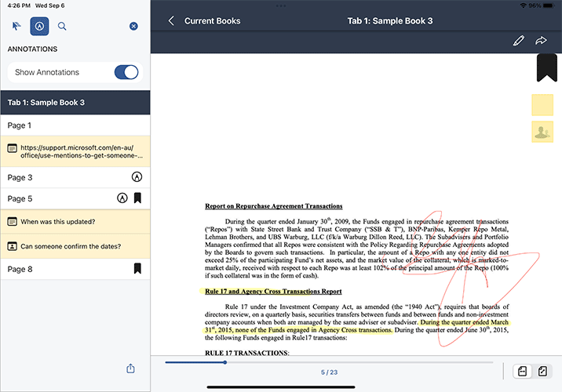The width and height of the screenshot is (562, 392).
Task: Toggle the Show Annotations switch
Action: (126, 72)
